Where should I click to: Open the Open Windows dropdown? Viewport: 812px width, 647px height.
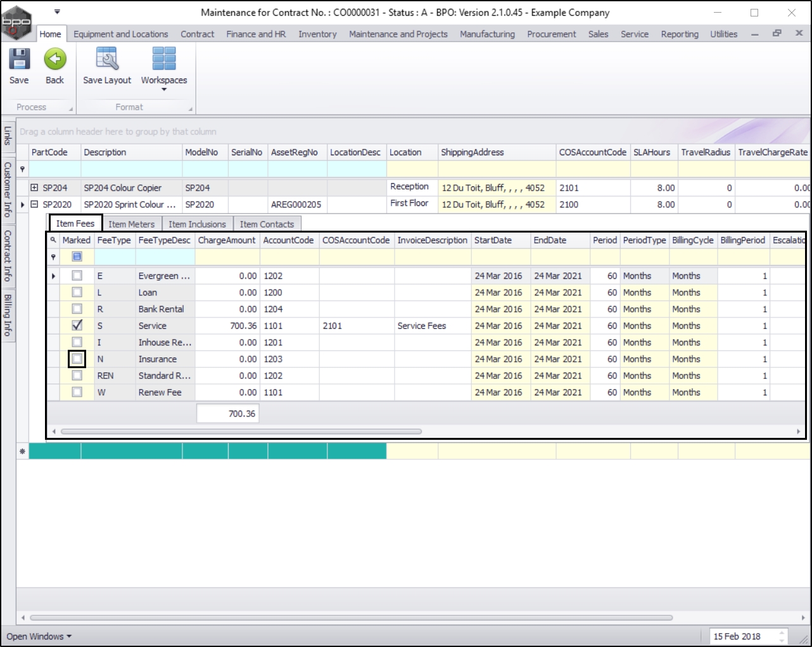(39, 636)
